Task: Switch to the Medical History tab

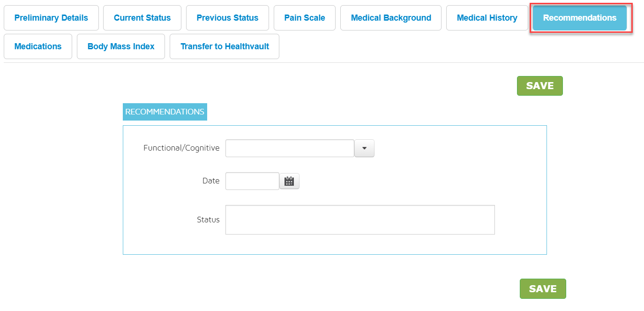Action: tap(487, 18)
